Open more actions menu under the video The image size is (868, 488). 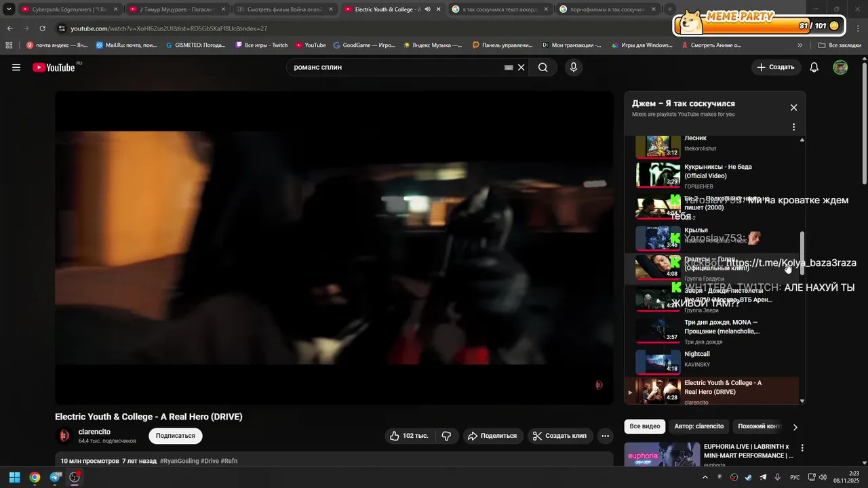point(606,436)
